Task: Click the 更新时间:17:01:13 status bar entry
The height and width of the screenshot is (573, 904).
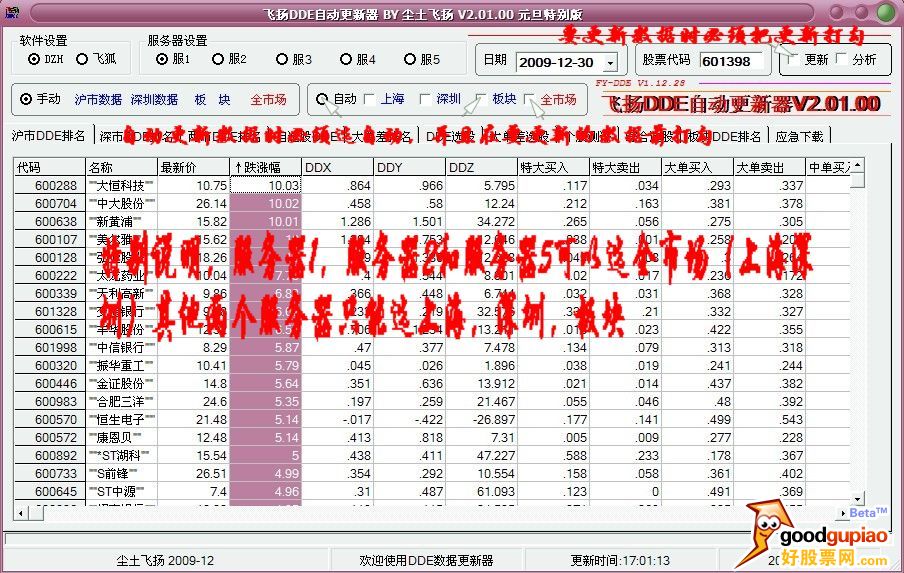Action: (x=620, y=560)
